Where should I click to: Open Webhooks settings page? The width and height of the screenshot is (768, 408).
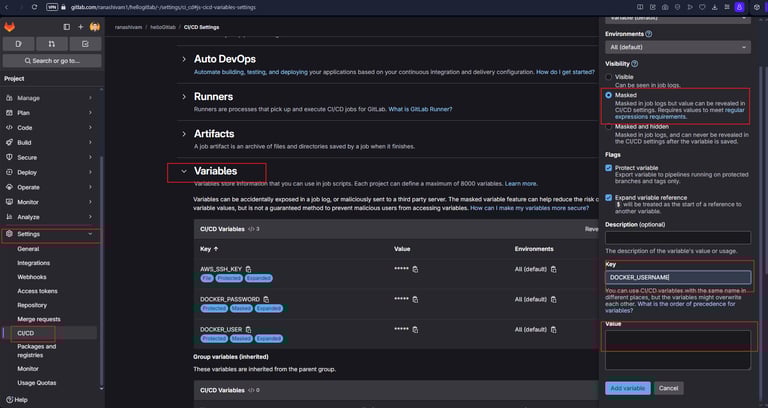[32, 277]
